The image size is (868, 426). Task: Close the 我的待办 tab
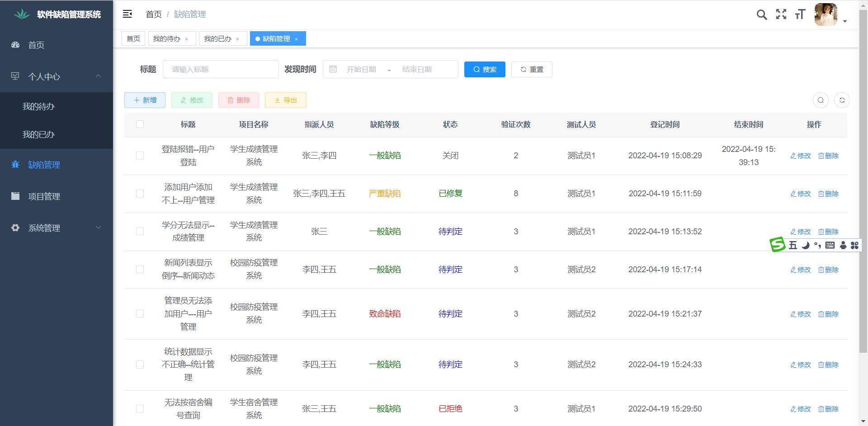186,39
